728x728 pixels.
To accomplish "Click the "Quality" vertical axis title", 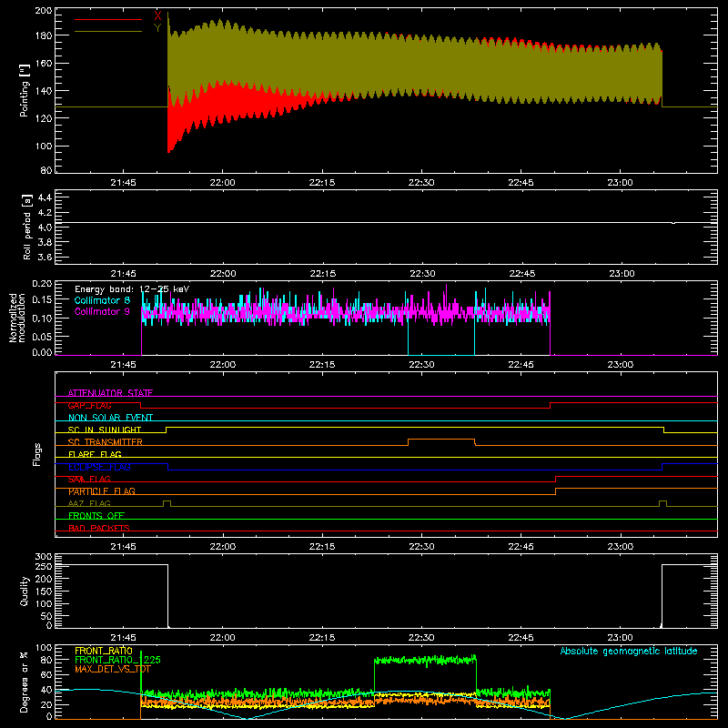I will coord(25,591).
